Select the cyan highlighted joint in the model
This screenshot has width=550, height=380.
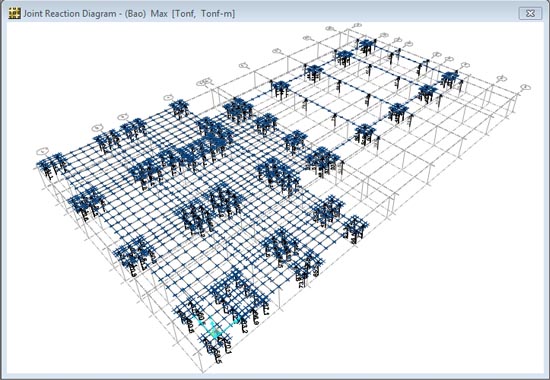tap(216, 328)
